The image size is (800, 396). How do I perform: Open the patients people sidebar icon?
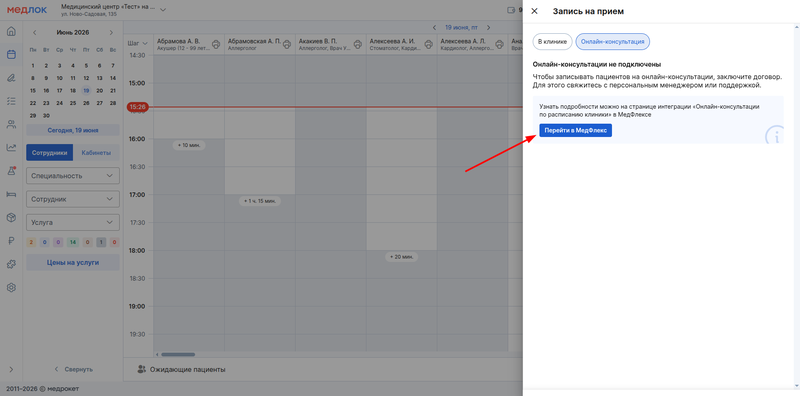(x=11, y=124)
